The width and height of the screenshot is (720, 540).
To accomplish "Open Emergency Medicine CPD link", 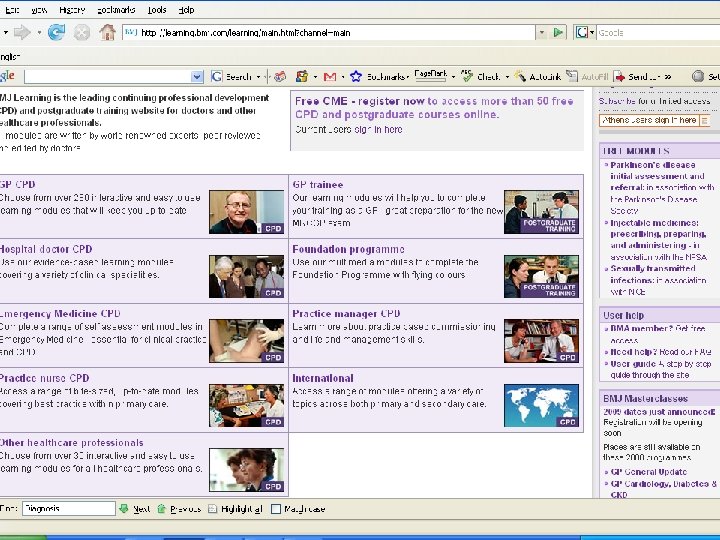I will pyautogui.click(x=60, y=314).
